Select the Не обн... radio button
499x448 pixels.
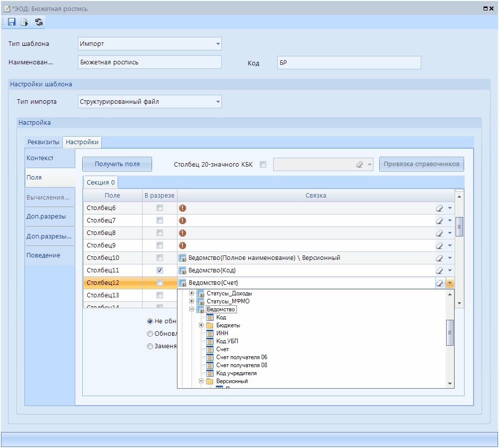150,322
